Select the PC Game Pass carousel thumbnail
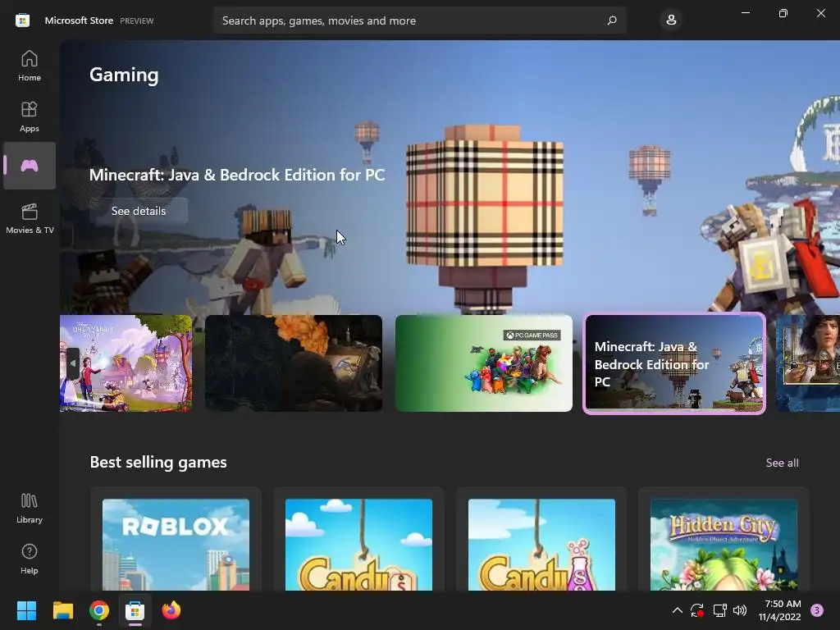840x630 pixels. [x=484, y=363]
